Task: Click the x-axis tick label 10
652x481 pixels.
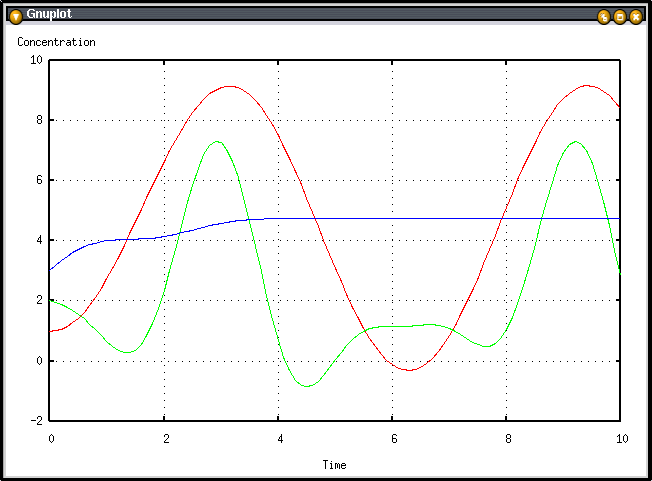Action: point(621,440)
